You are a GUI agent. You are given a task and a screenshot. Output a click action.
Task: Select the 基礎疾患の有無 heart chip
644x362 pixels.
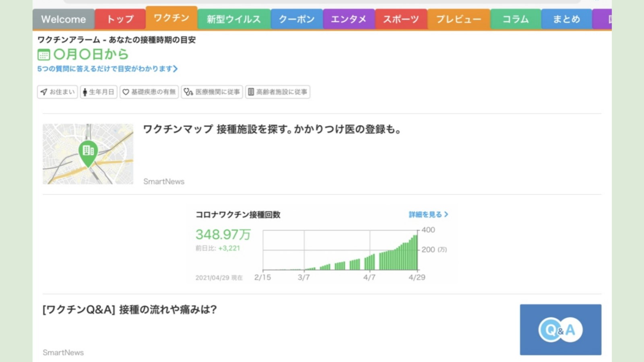(149, 92)
